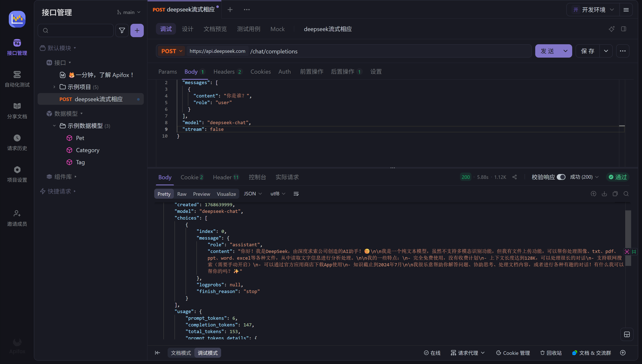This screenshot has height=364, width=642.
Task: Open the POST method dropdown
Action: [x=172, y=51]
